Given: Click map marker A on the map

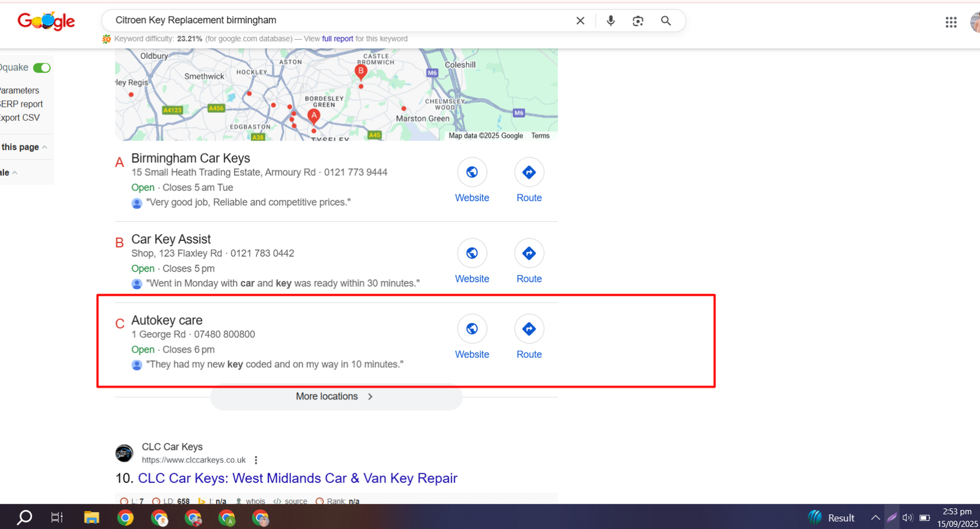Looking at the screenshot, I should click(314, 116).
